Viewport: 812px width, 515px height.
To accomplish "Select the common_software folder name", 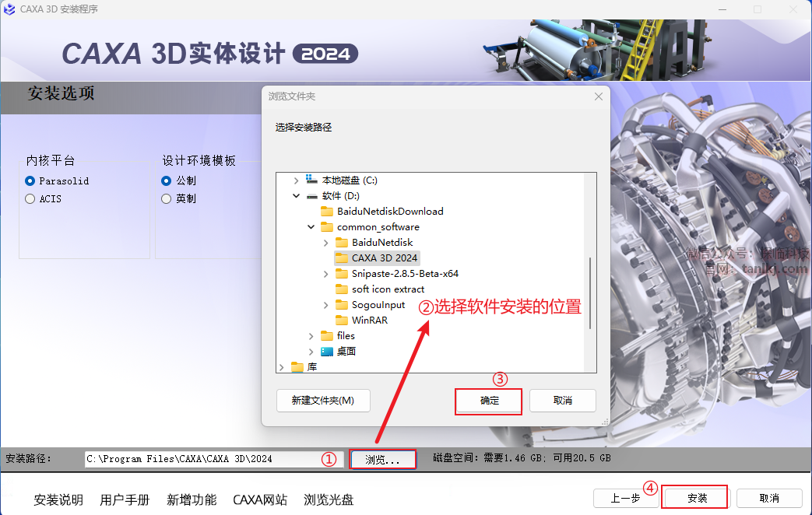I will click(x=378, y=226).
